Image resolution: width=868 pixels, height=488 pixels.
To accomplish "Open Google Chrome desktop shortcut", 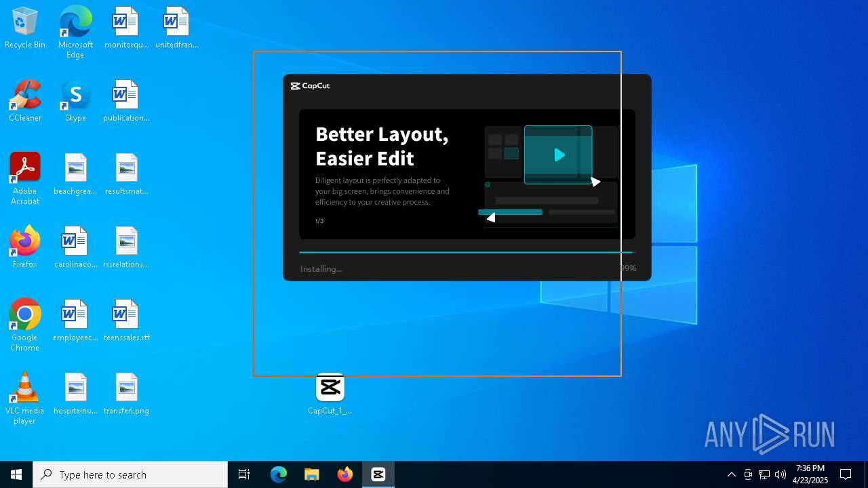I will [25, 325].
